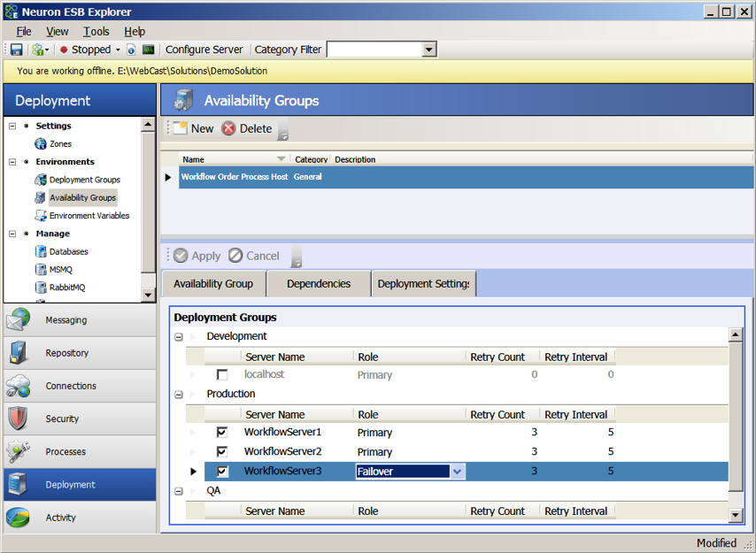Collapse the Development deployment group

click(179, 337)
